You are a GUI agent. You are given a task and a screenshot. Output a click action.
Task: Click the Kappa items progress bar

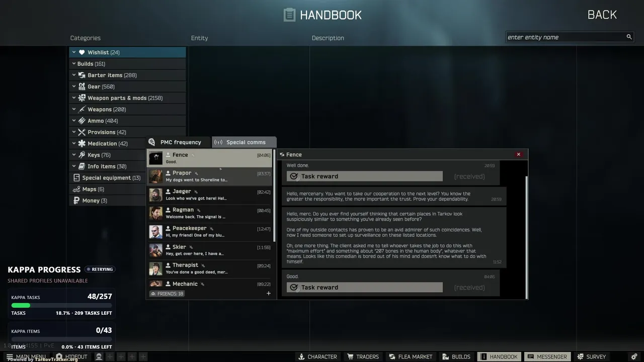[61, 339]
